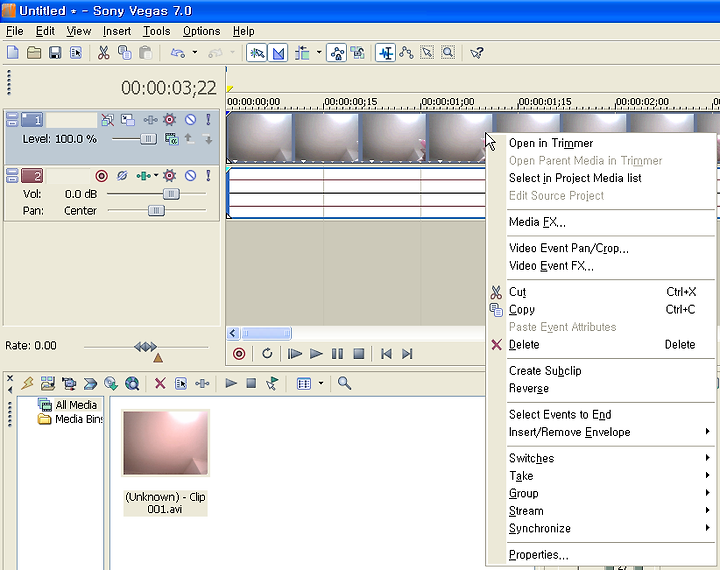Toggle Lock Envelopes to Events button

337,53
